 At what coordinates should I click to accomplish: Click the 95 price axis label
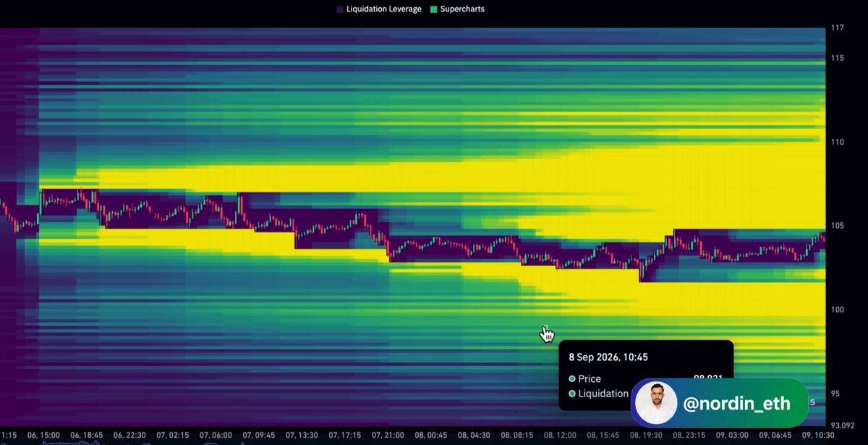[835, 394]
